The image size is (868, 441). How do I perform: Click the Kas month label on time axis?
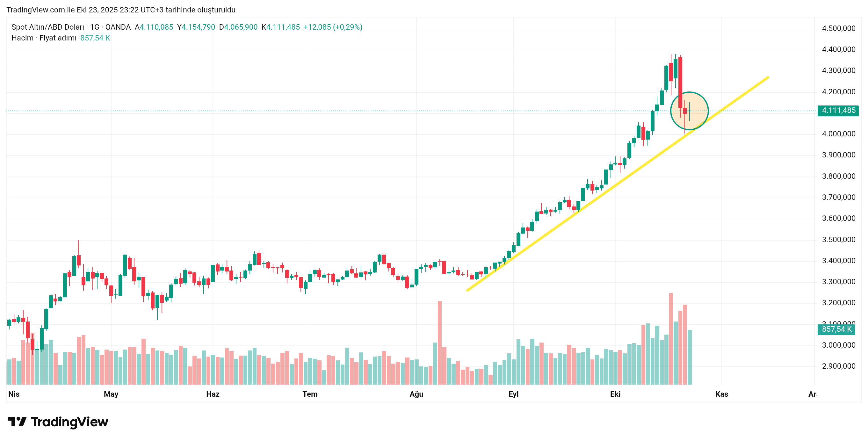[x=721, y=394]
